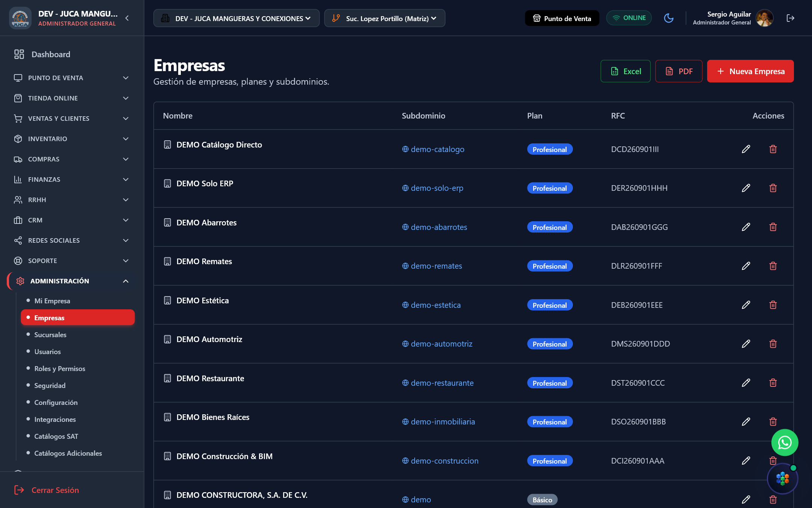Export the list to Excel
The image size is (812, 508).
[x=626, y=71]
